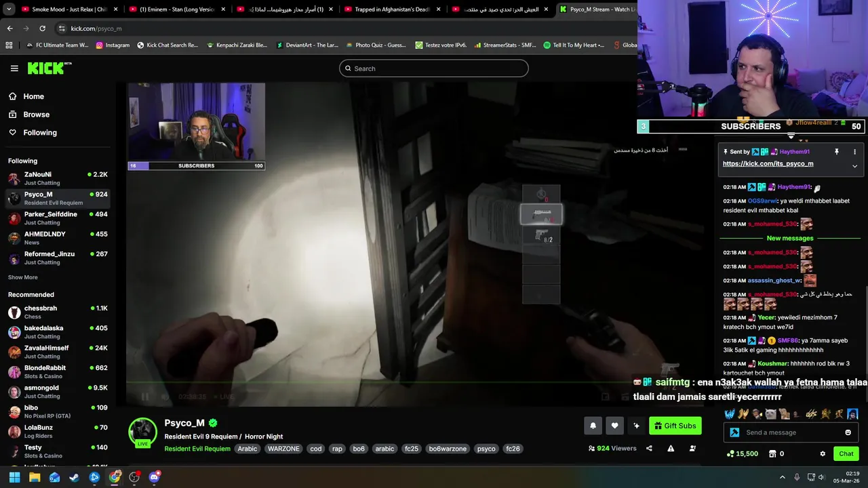Open site info for kick.com address
This screenshot has height=488, width=868.
point(62,28)
